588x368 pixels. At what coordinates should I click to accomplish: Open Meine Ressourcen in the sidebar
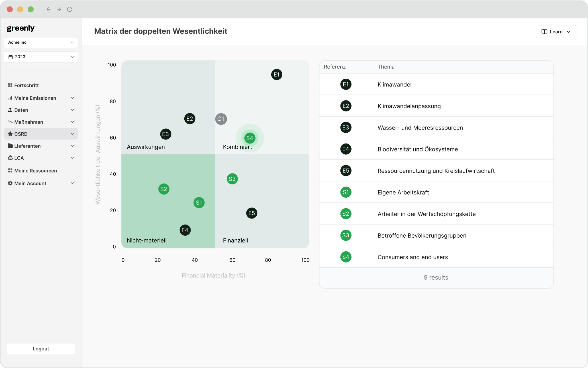click(35, 171)
